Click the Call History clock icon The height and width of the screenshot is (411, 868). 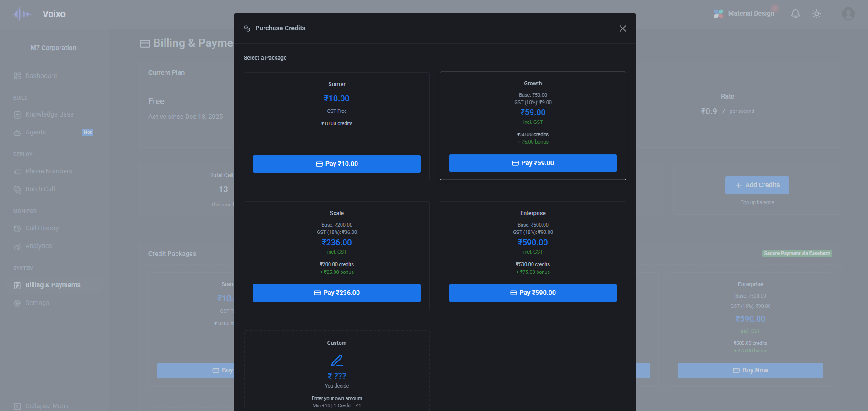tap(17, 228)
